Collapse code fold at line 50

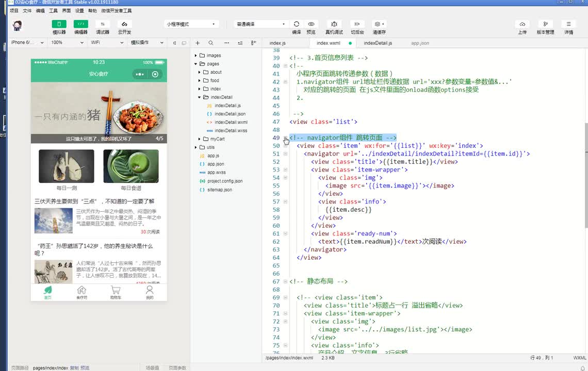click(x=285, y=146)
